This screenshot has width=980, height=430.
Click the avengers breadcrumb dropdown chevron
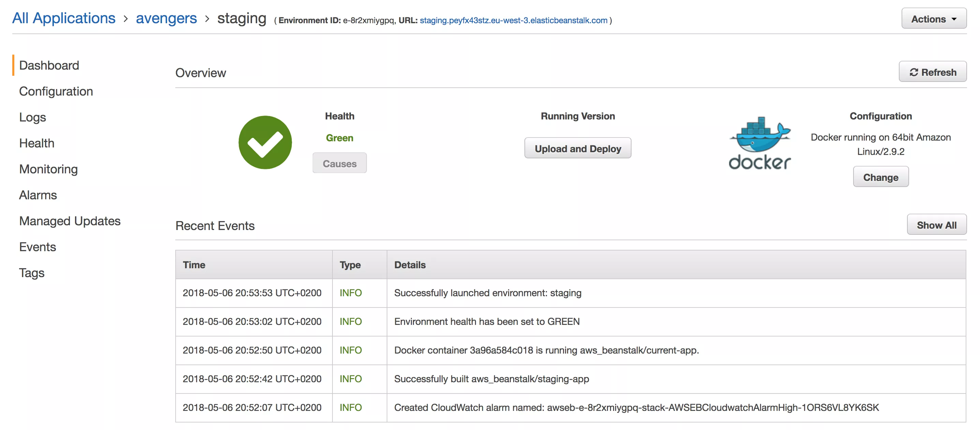[x=208, y=18]
